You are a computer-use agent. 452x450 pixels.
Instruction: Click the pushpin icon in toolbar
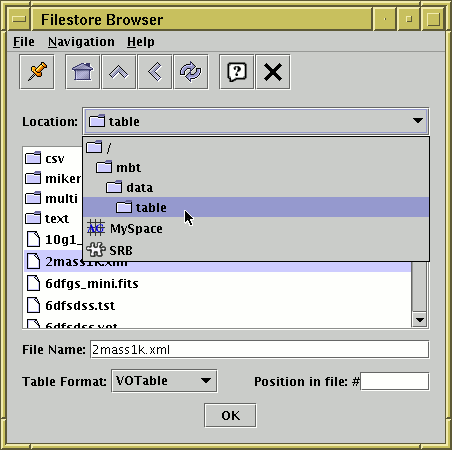click(37, 72)
